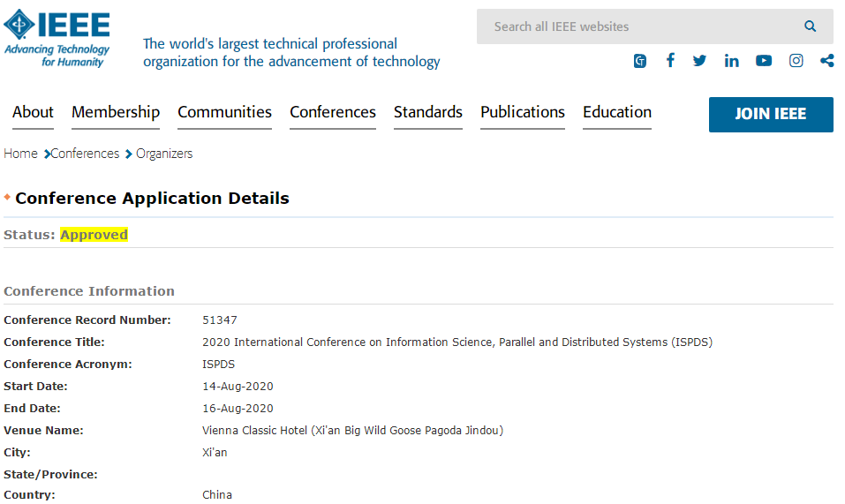Click the State/Province label
Image resolution: width=845 pixels, height=504 pixels.
point(50,474)
